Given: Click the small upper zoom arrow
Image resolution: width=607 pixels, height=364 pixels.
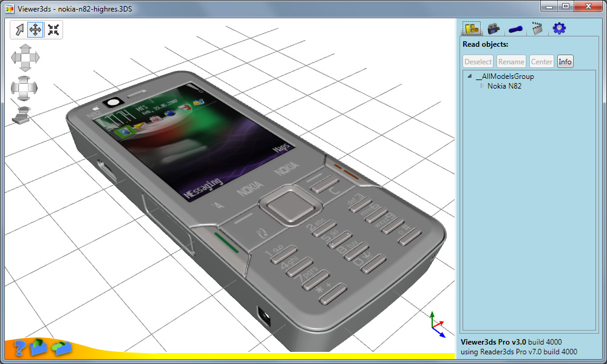Looking at the screenshot, I should pos(24,109).
